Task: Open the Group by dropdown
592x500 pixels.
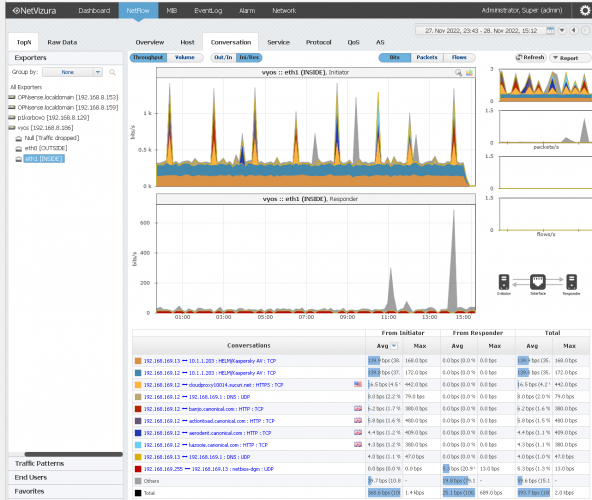Action: pyautogui.click(x=72, y=72)
